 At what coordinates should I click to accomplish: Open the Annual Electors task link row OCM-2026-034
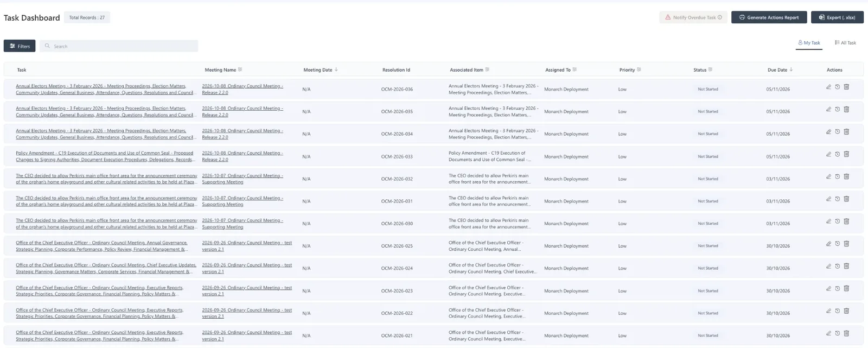[x=105, y=134]
